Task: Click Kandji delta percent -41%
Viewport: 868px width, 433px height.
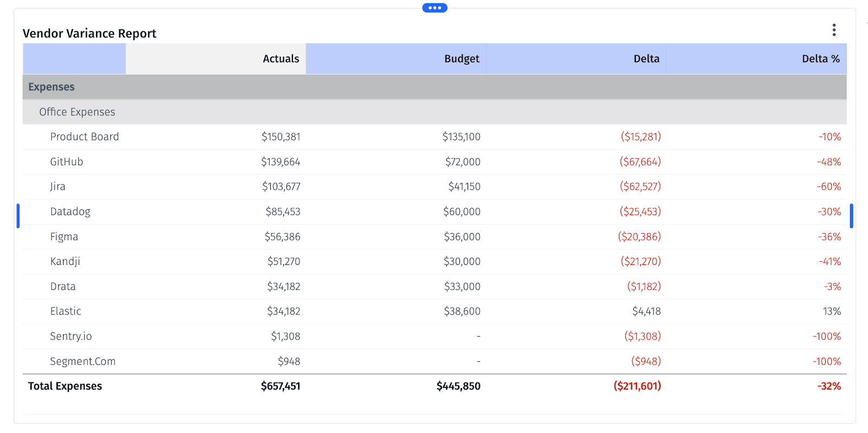Action: coord(830,261)
